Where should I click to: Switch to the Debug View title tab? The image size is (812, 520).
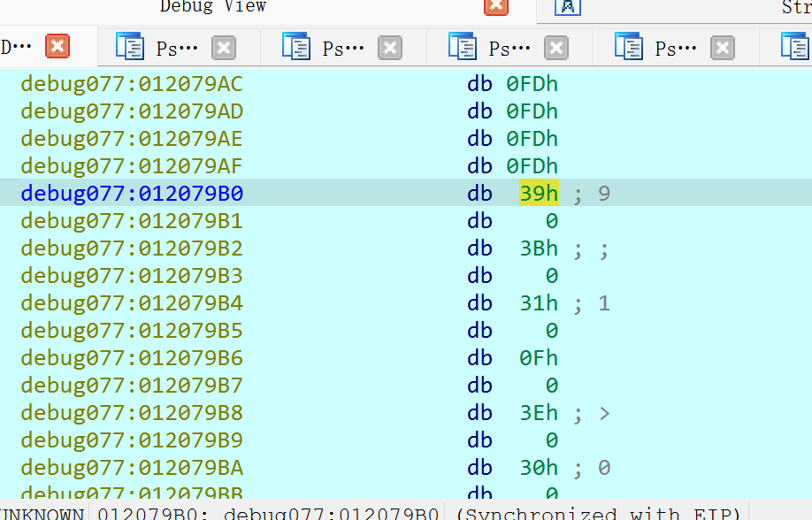212,7
